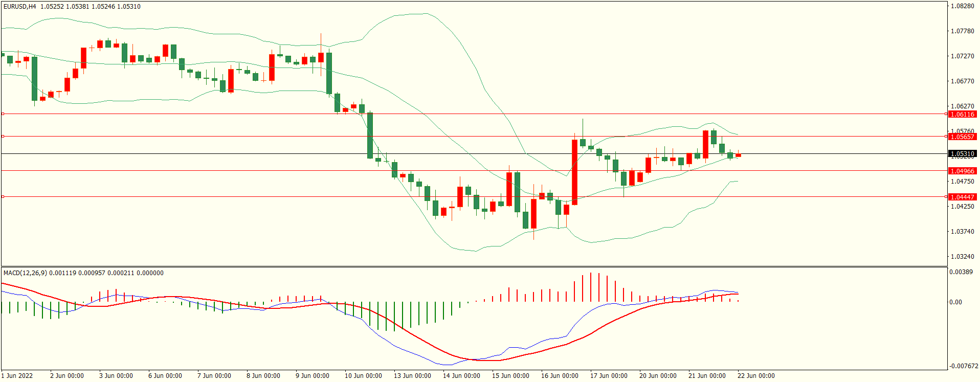Grab left anchor of the 1.06116 horizontal line

point(3,114)
